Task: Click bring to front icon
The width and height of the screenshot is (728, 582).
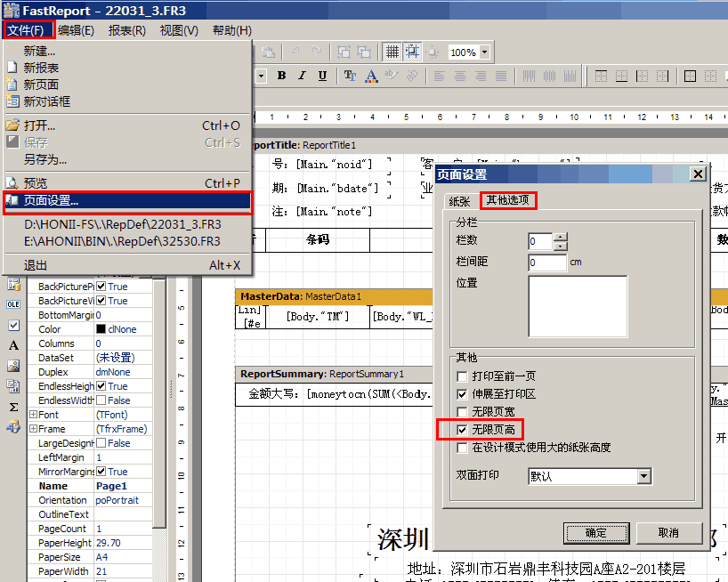Action: 344,52
